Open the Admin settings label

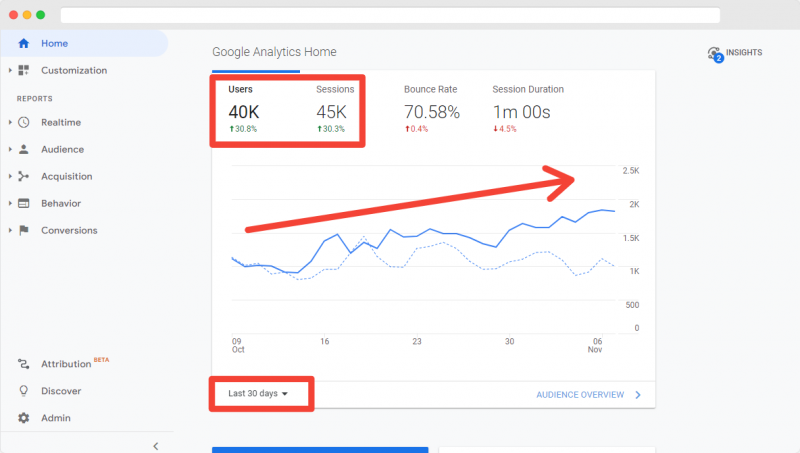click(x=56, y=418)
